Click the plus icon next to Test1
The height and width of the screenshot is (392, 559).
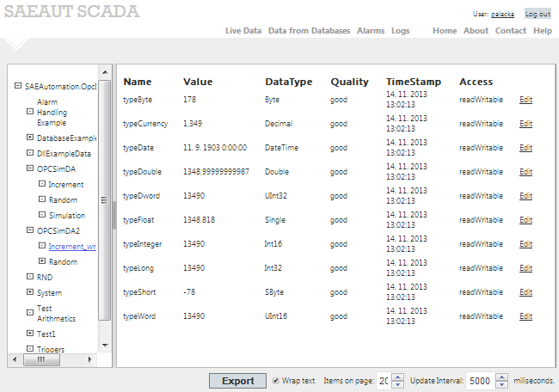(30, 333)
